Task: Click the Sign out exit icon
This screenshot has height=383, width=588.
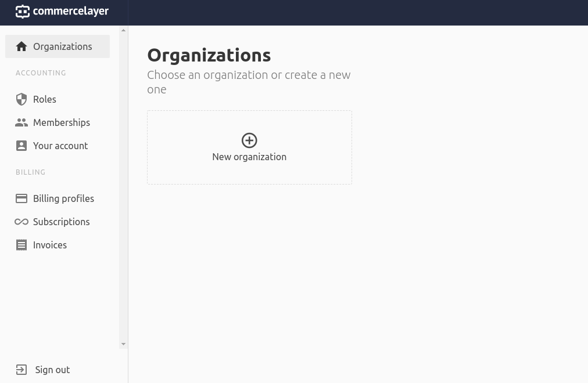Action: 21,370
